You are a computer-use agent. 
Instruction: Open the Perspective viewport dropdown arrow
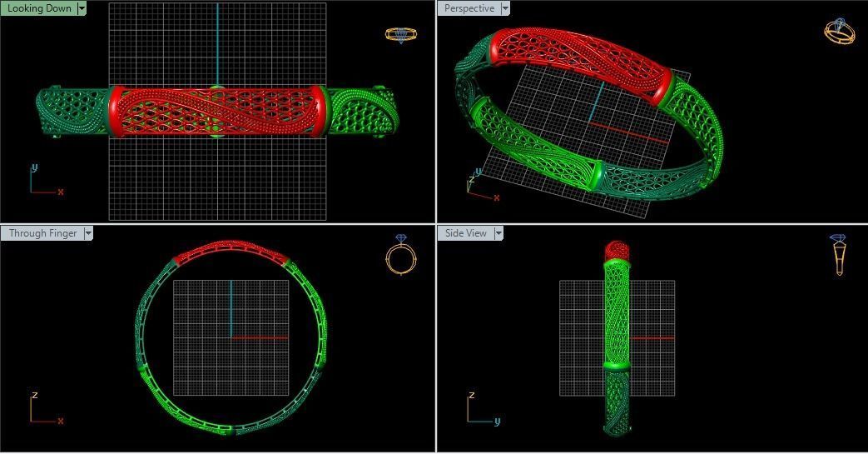[505, 8]
